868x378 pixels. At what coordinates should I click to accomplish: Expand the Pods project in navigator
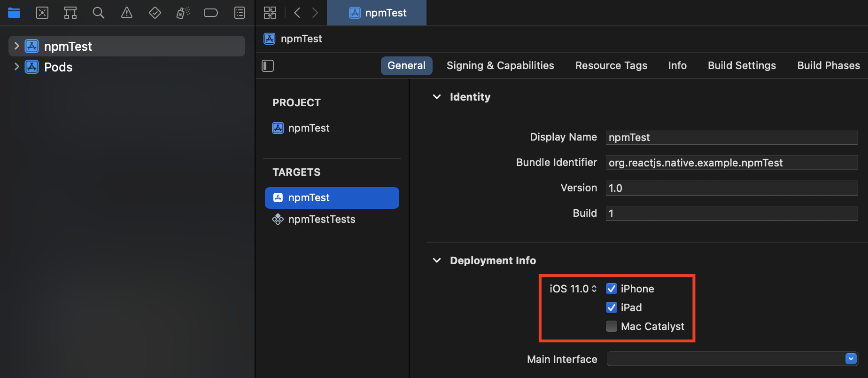pos(16,67)
